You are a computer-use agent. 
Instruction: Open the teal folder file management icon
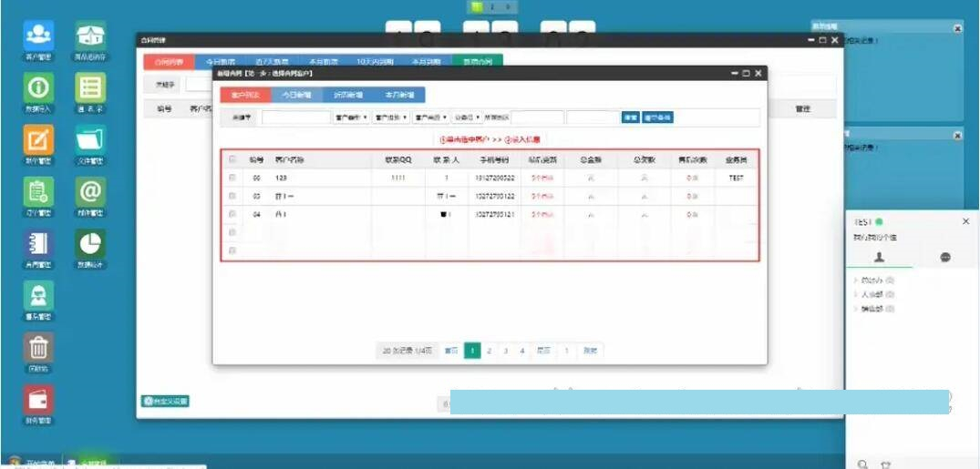[x=90, y=140]
